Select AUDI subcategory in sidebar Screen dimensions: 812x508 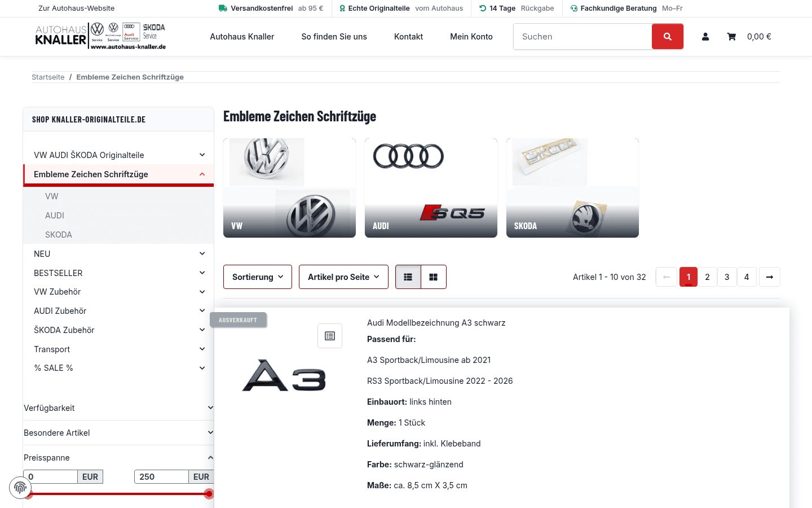point(55,216)
